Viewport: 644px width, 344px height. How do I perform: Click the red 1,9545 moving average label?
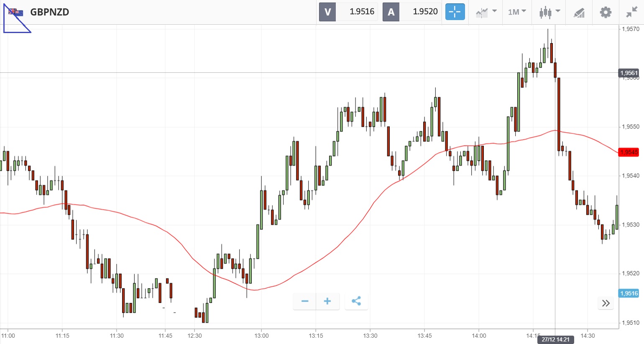pyautogui.click(x=629, y=152)
